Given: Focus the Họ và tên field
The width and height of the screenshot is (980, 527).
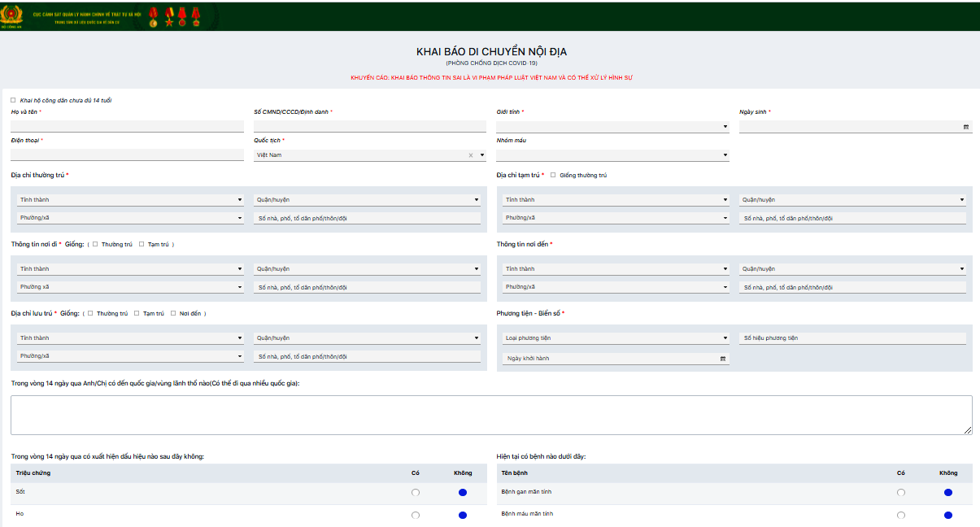Looking at the screenshot, I should click(127, 127).
